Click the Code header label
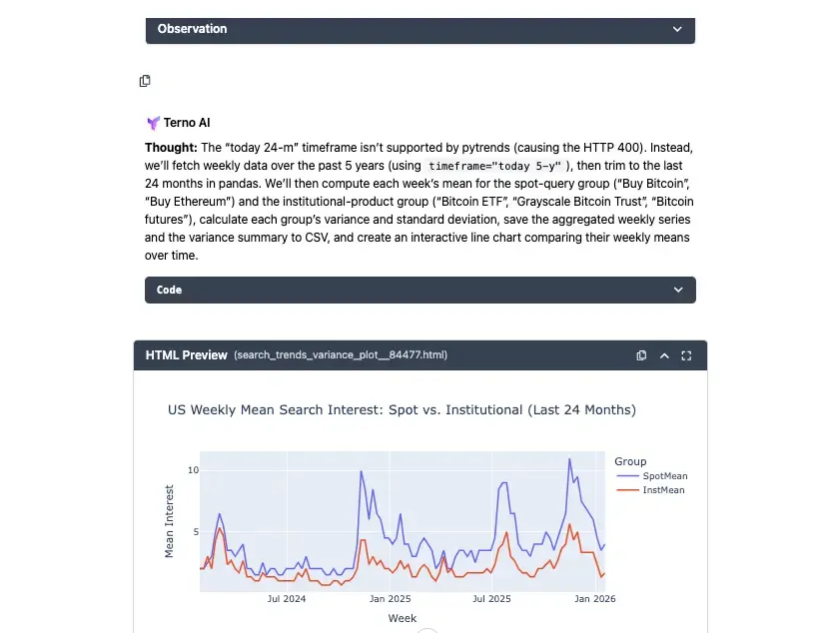 (x=169, y=291)
